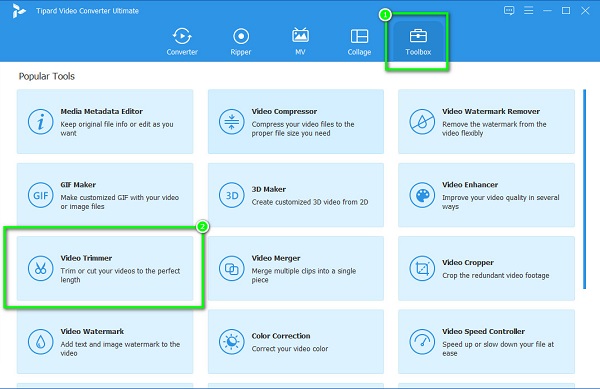
Task: Open the MV tab
Action: click(x=300, y=42)
